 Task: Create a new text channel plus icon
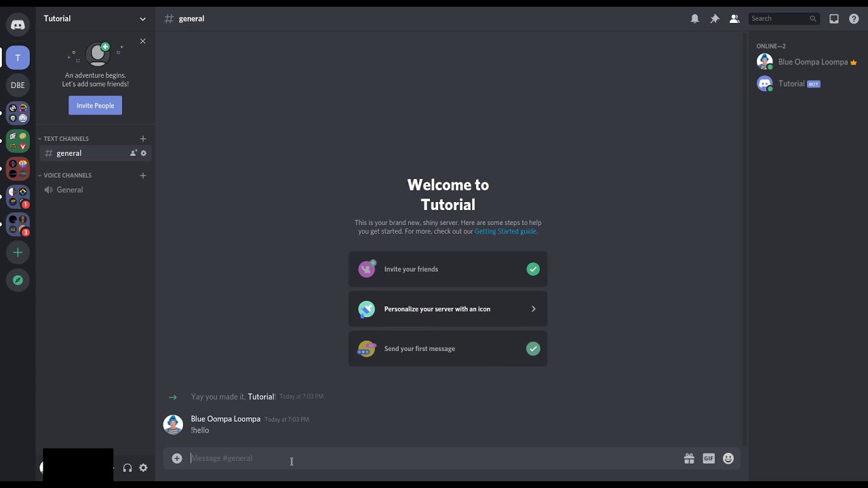pos(142,139)
